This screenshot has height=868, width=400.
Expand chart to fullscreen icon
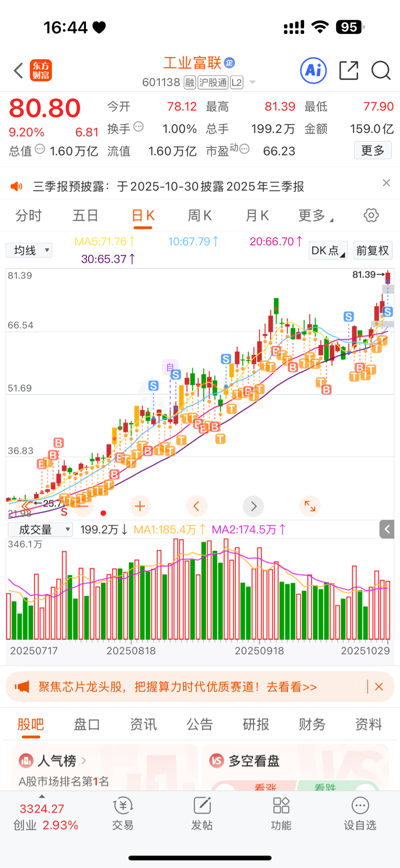(310, 506)
